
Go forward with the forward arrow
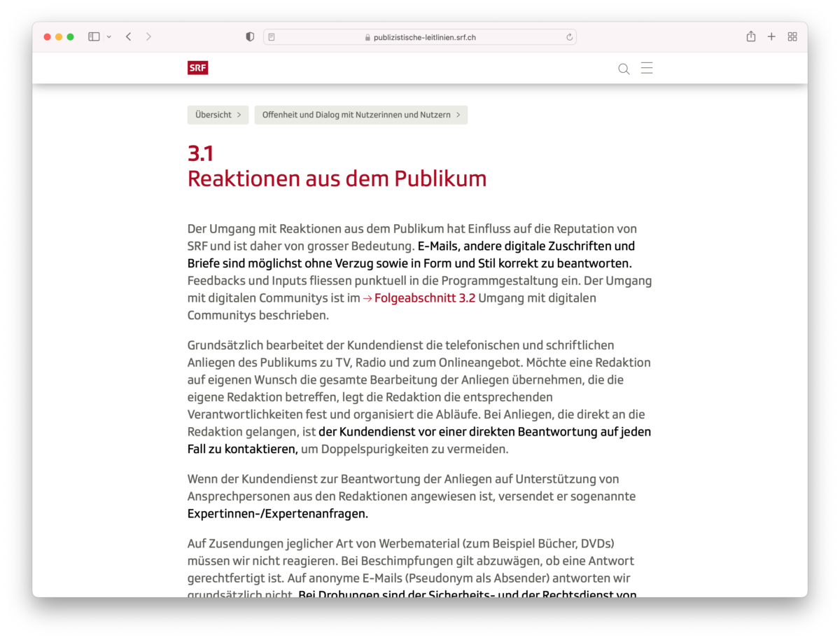click(148, 37)
